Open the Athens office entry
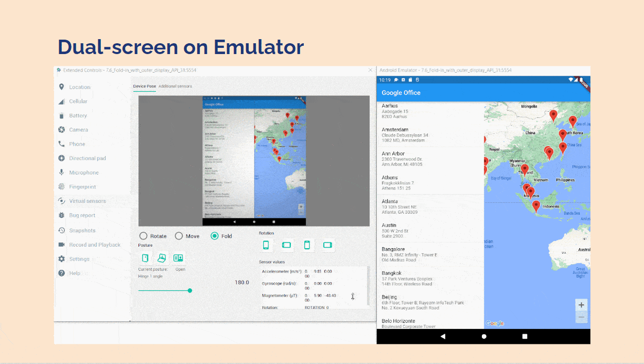Image resolution: width=644 pixels, height=364 pixels. (430, 182)
